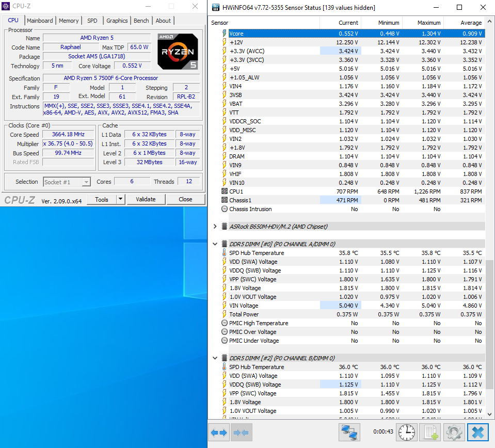Click the Specification text field
The image size is (495, 448).
[x=121, y=78]
